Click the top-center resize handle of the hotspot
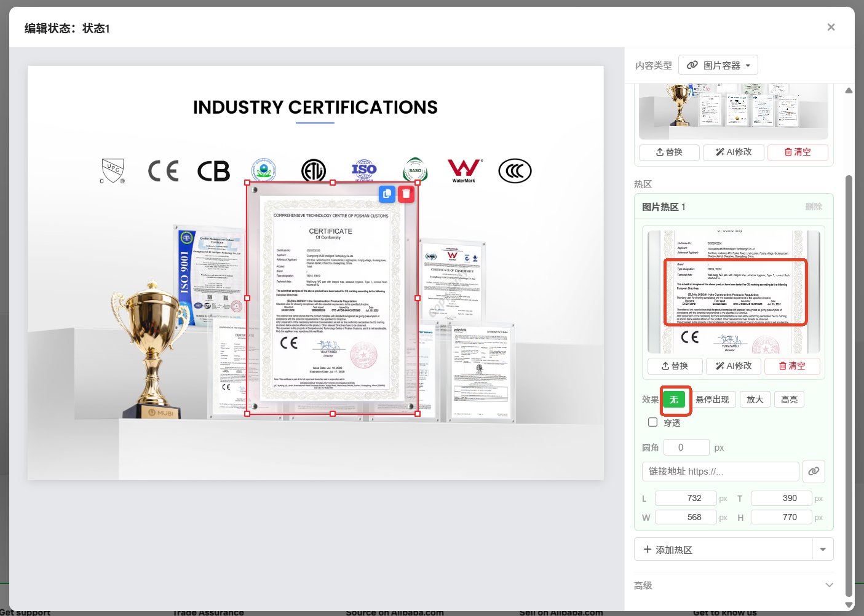The image size is (864, 616). point(333,183)
